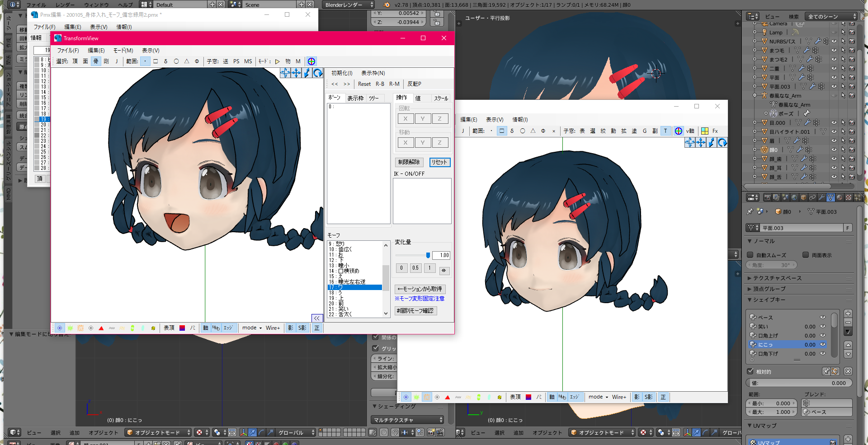Adjust the 変化量 morph slider handle
Image resolution: width=868 pixels, height=445 pixels.
coord(428,255)
